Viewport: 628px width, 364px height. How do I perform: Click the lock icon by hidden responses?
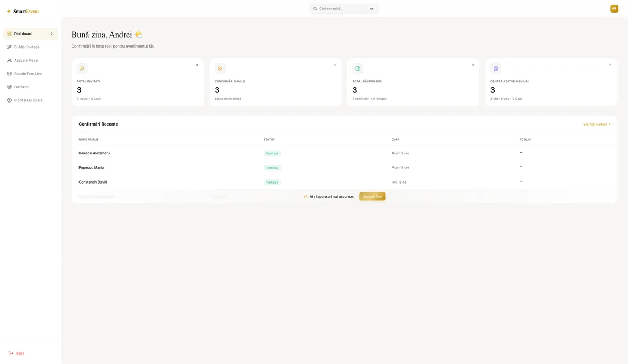click(x=306, y=197)
